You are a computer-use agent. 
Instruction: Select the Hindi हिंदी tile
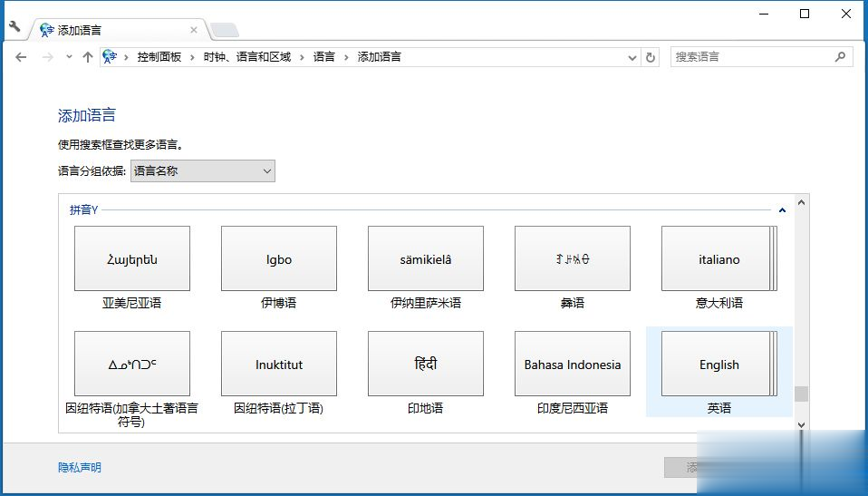pyautogui.click(x=426, y=364)
